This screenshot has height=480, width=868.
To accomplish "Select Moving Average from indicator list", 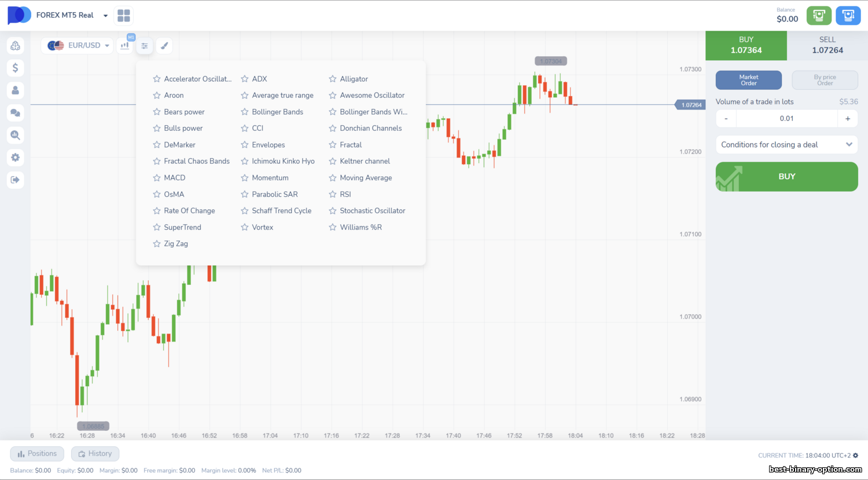I will pos(366,178).
